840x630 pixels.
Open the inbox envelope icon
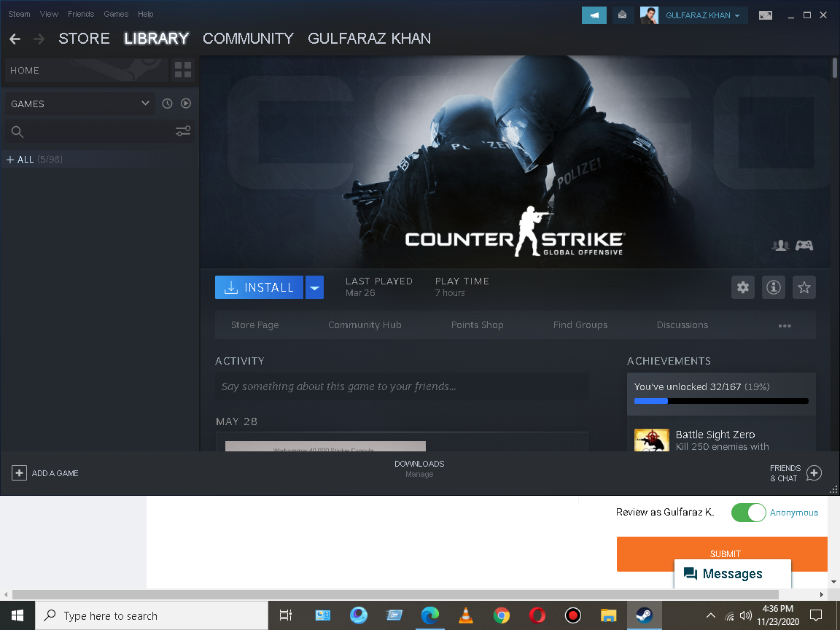(623, 15)
